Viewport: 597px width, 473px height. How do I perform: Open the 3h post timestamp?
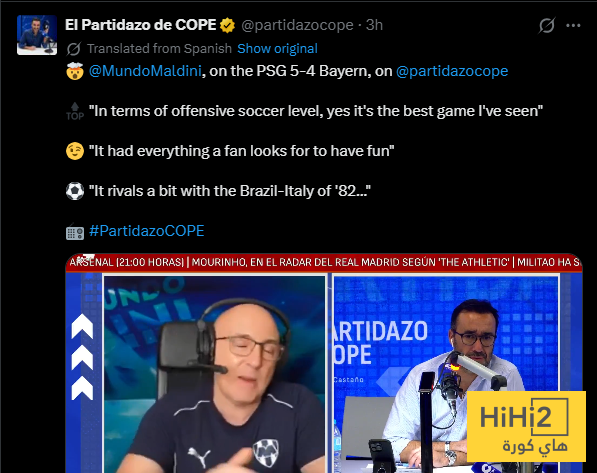click(374, 25)
